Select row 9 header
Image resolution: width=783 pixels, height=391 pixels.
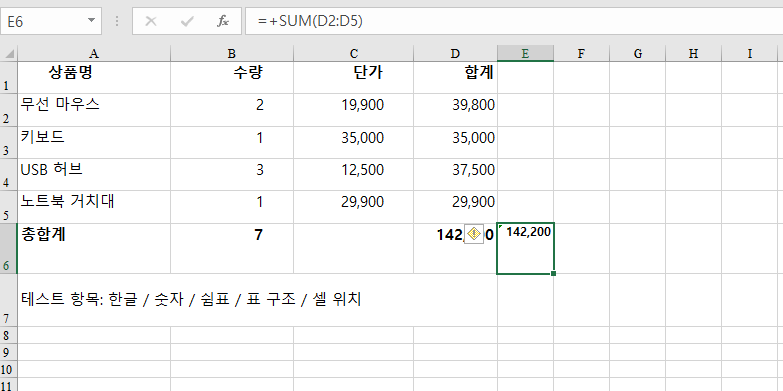[x=8, y=352]
